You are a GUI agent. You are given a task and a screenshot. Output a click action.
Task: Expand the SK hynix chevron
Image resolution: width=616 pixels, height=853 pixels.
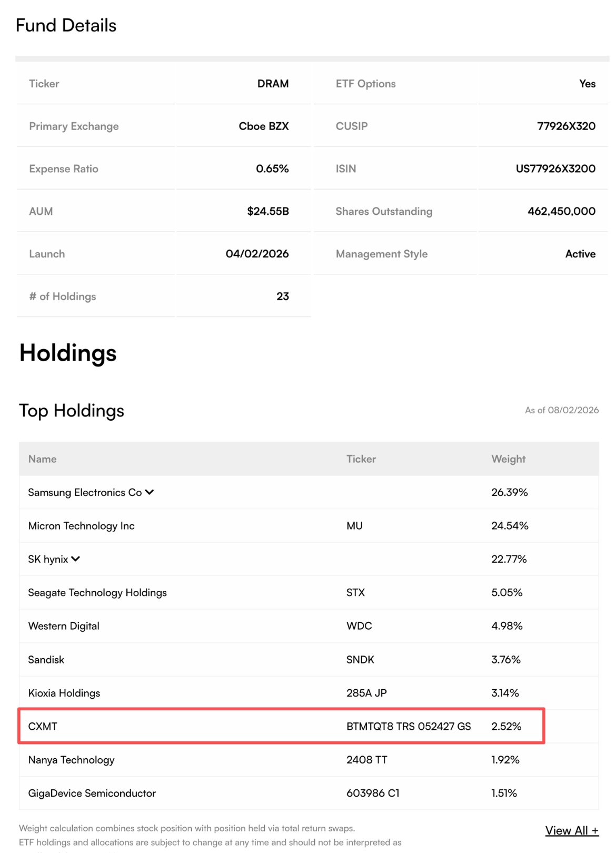[76, 559]
